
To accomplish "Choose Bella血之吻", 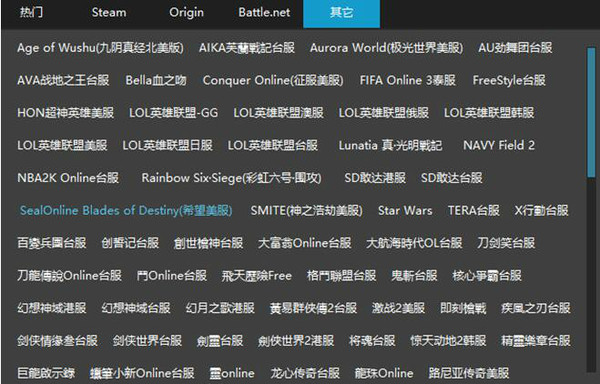I will point(156,80).
